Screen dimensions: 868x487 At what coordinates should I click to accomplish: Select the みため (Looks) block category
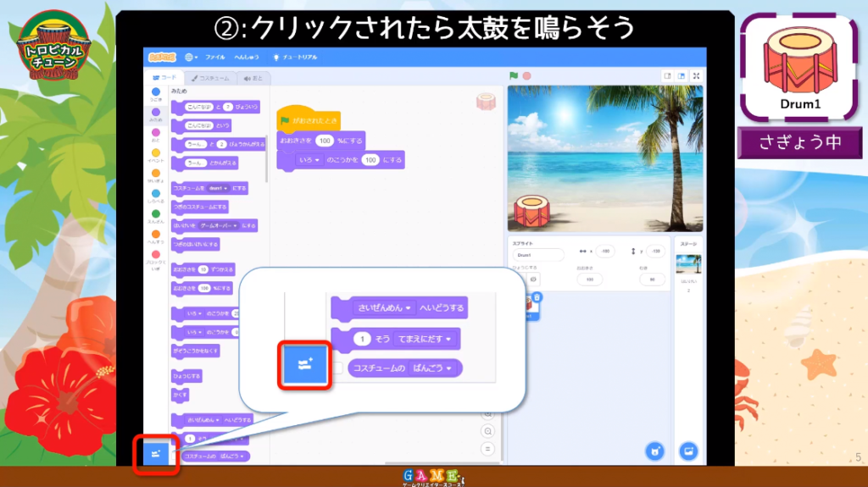pyautogui.click(x=156, y=114)
